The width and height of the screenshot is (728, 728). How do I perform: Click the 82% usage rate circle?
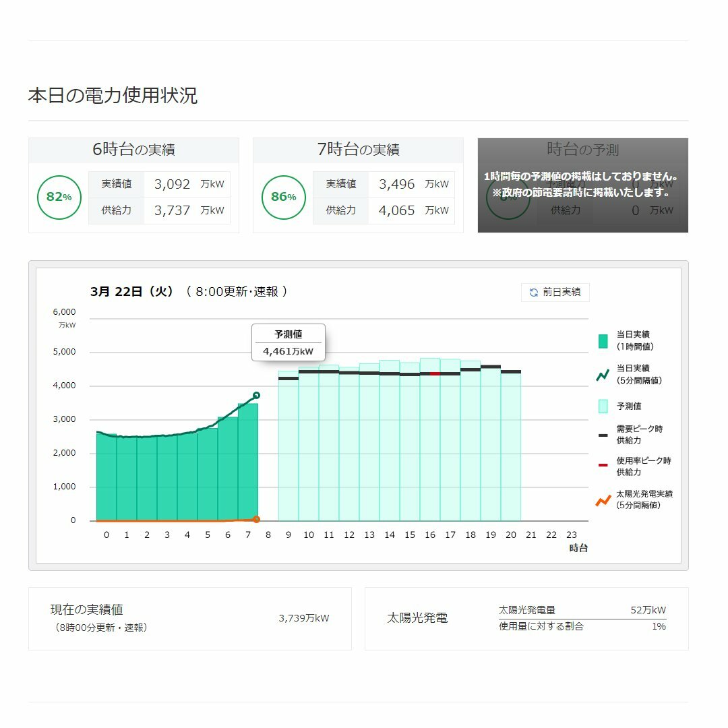click(x=59, y=197)
